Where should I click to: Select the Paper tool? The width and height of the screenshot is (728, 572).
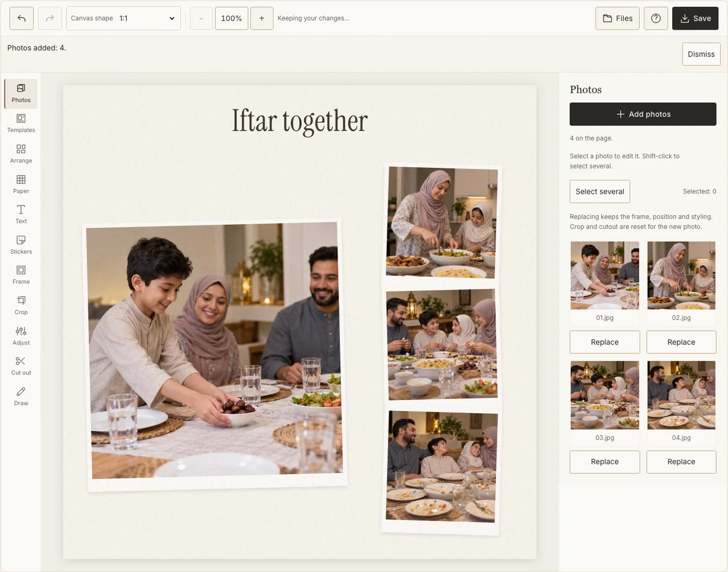(x=21, y=184)
